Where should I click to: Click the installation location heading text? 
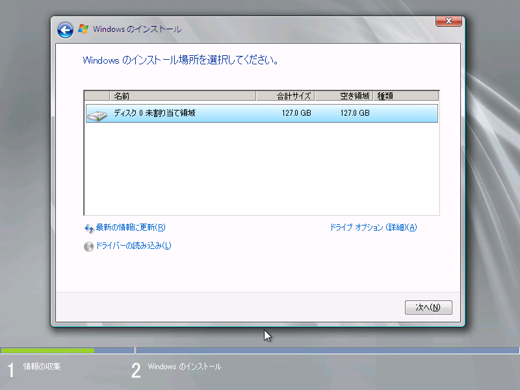click(180, 60)
